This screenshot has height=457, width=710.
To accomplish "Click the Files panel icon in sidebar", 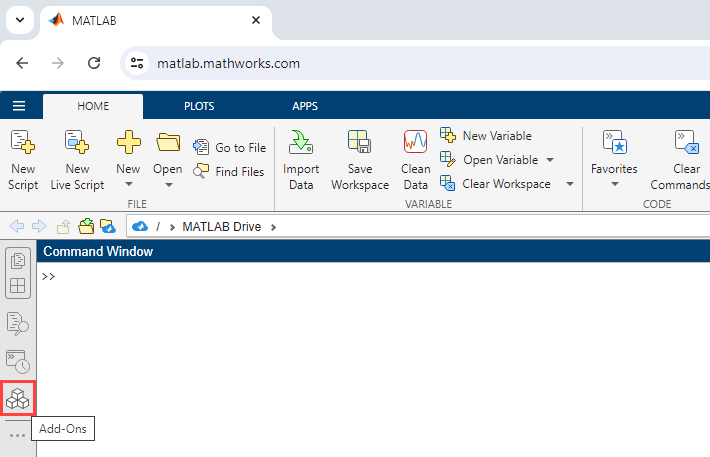I will 18,262.
